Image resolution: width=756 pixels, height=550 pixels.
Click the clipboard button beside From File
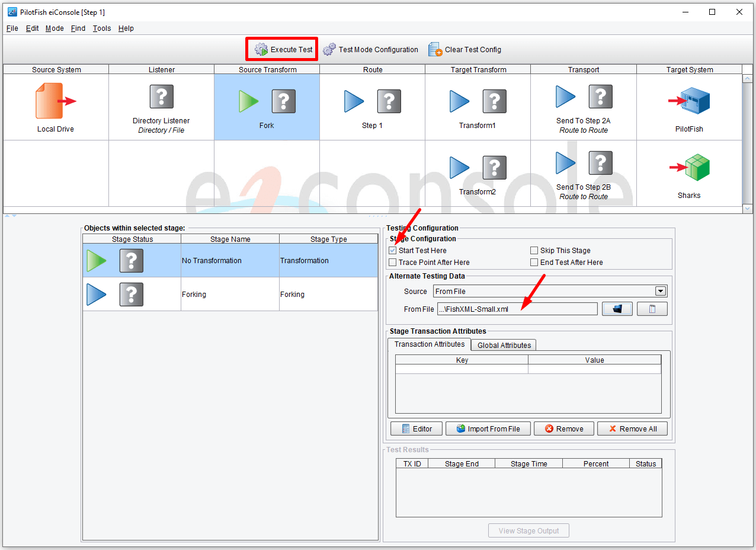[652, 309]
